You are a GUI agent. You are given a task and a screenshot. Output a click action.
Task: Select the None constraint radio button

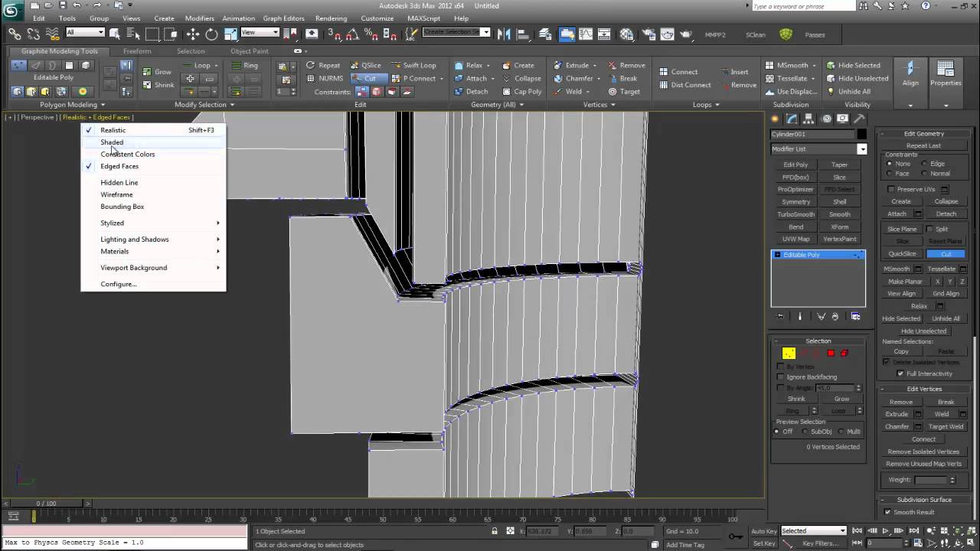(x=890, y=164)
